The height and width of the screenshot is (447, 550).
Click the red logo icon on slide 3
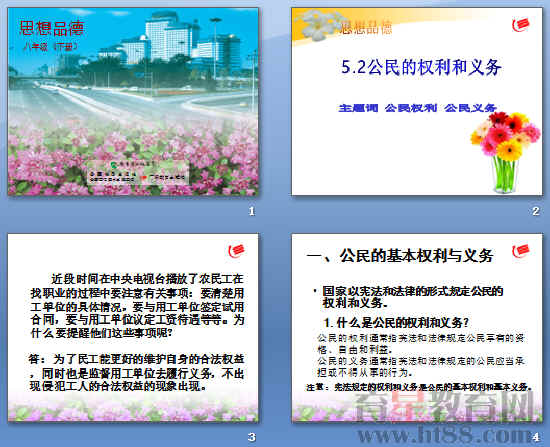pos(237,251)
